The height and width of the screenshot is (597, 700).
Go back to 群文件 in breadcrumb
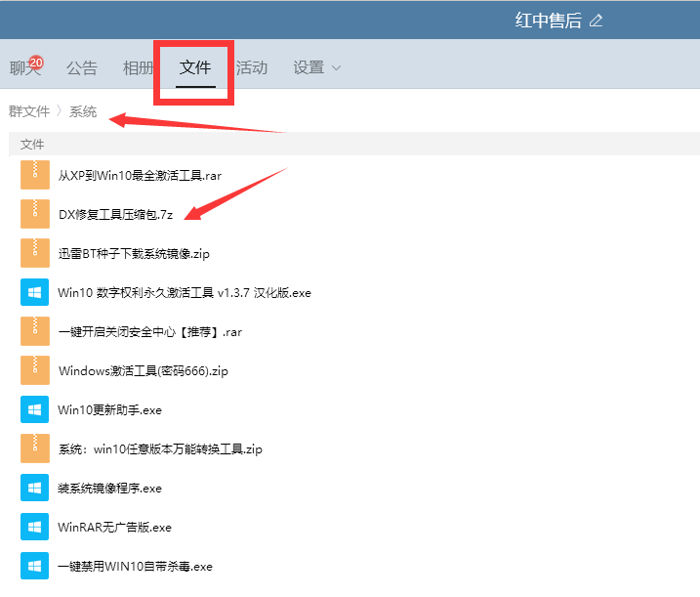29,111
